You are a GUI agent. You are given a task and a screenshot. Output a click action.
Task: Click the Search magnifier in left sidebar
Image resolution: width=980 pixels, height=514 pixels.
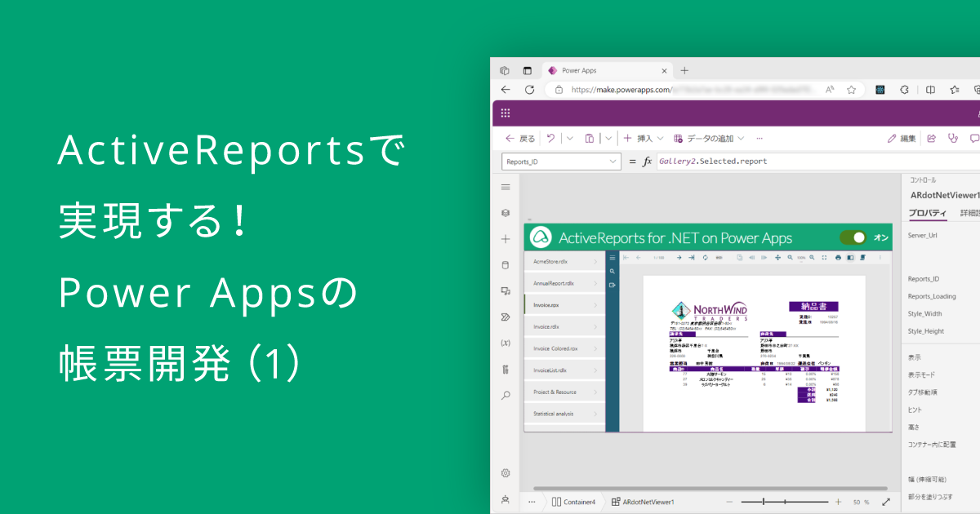(506, 395)
